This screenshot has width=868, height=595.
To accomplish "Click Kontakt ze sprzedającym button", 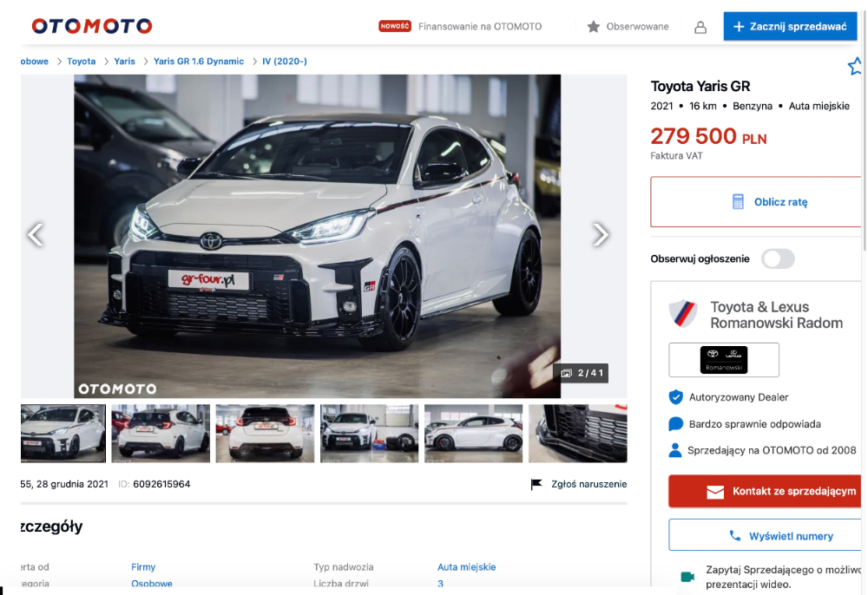I will (x=765, y=491).
